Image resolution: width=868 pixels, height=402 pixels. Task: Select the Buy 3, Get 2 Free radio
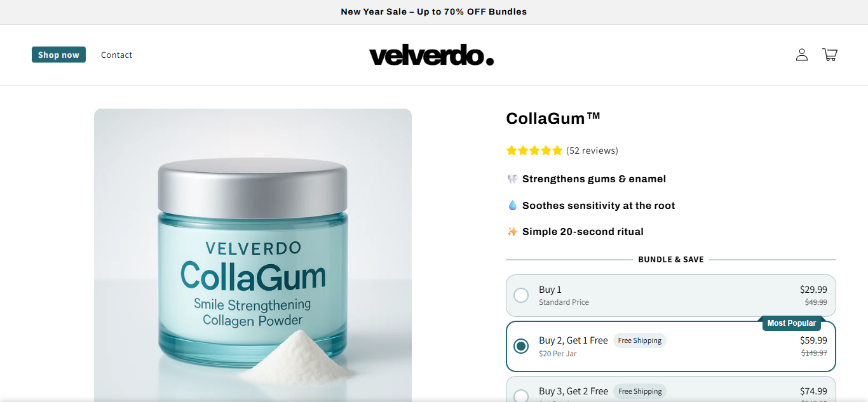(x=521, y=396)
